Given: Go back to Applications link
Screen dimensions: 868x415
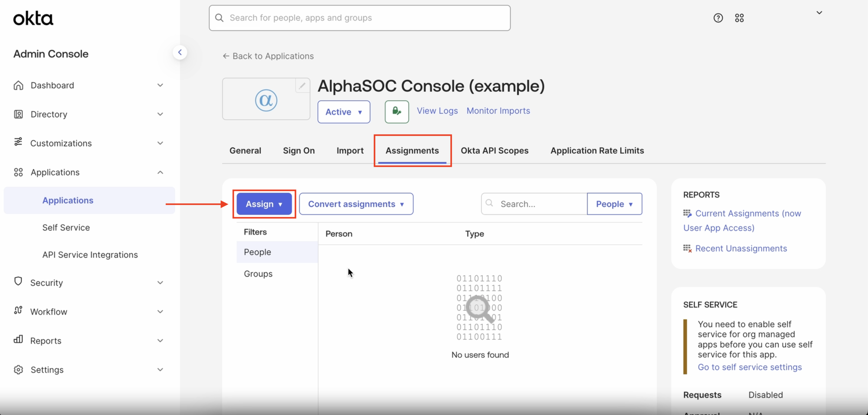Looking at the screenshot, I should tap(268, 56).
